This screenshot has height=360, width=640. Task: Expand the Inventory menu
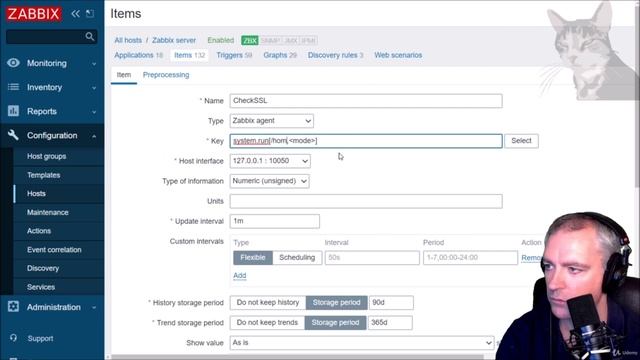pos(94,88)
